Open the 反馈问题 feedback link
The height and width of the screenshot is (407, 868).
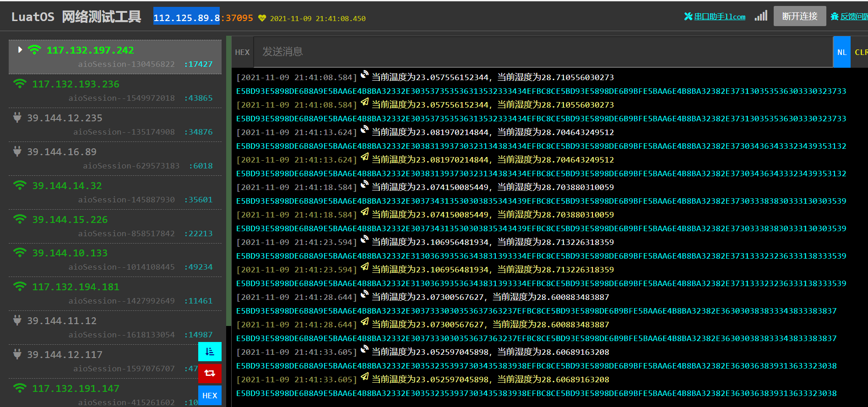click(854, 16)
